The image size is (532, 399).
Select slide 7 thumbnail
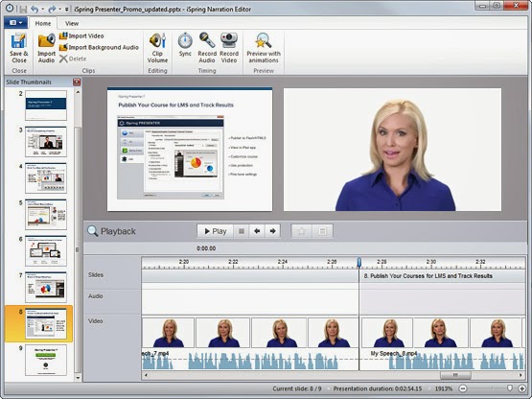pyautogui.click(x=46, y=287)
